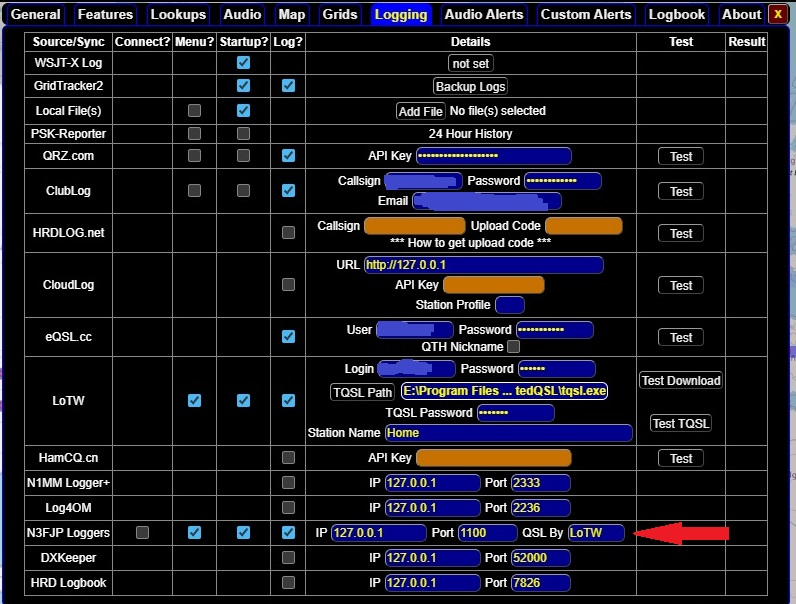This screenshot has width=796, height=604.
Task: Enable Log4OM log checkbox
Action: coord(288,507)
